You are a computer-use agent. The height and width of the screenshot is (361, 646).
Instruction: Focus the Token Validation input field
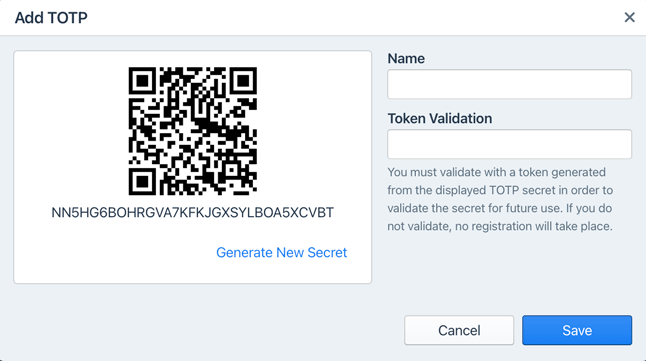509,144
